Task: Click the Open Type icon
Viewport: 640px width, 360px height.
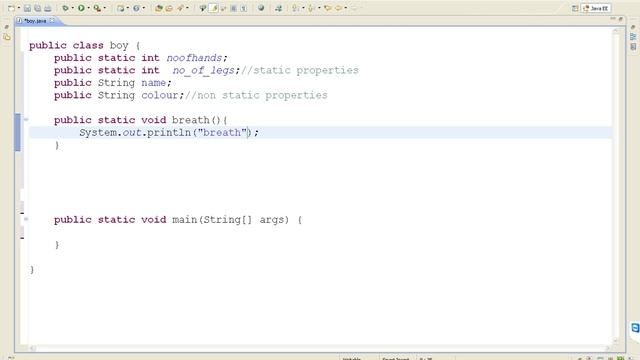Action: pos(159,8)
